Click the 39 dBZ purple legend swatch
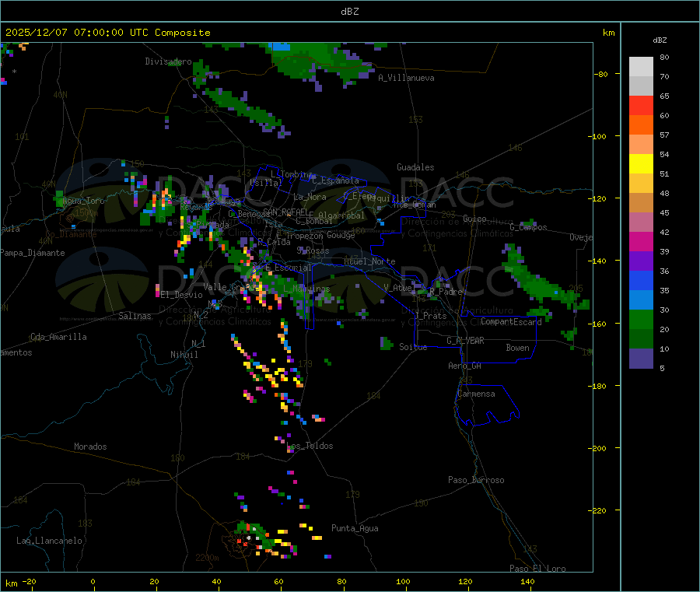 pos(641,261)
